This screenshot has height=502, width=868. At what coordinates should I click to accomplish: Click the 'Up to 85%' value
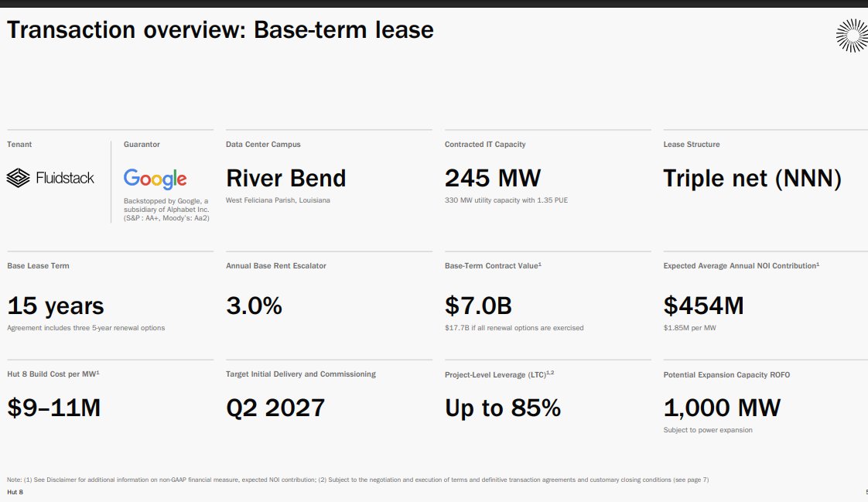coord(503,408)
